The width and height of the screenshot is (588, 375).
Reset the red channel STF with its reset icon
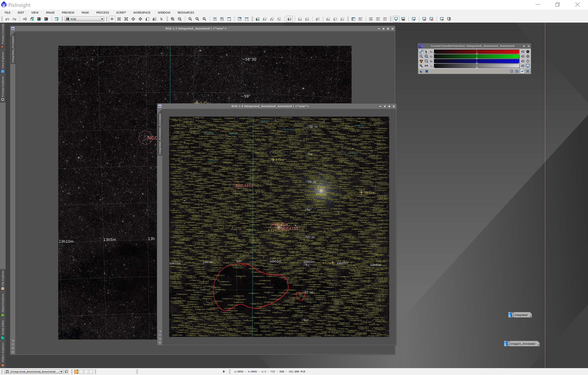click(x=523, y=52)
